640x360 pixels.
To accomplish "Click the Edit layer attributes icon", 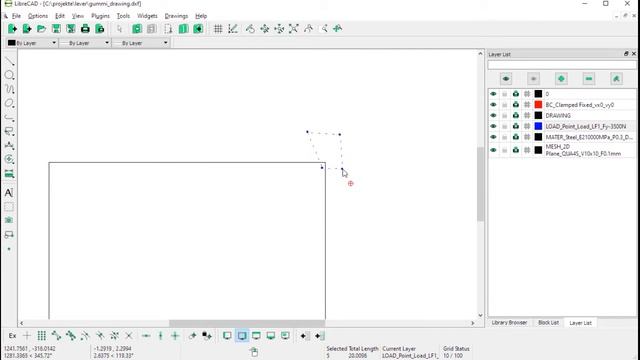I will [x=616, y=79].
